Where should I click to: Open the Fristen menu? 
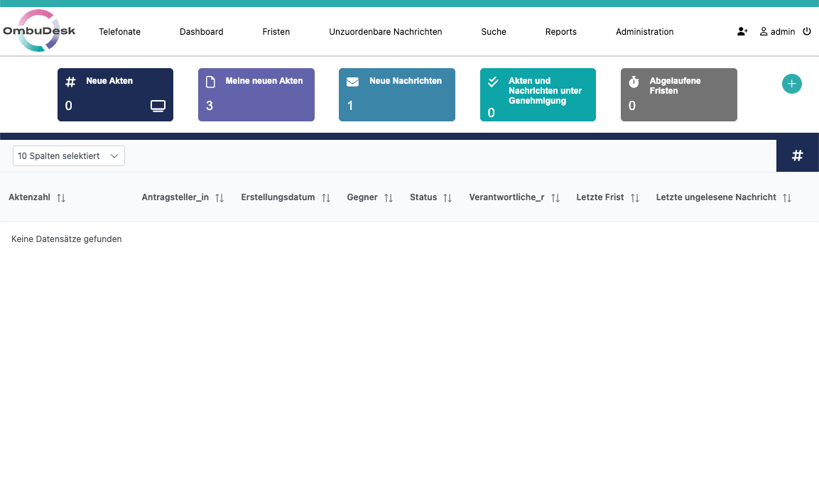[x=276, y=32]
